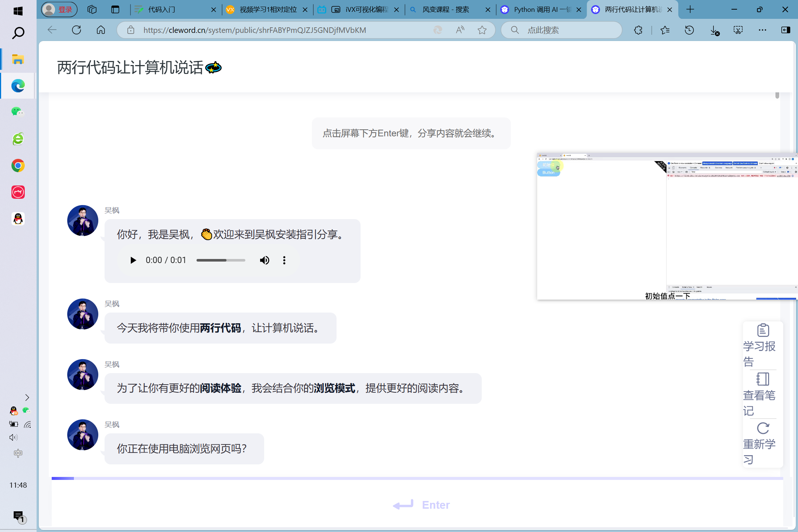Toggle the browser sidebar panel

786,30
